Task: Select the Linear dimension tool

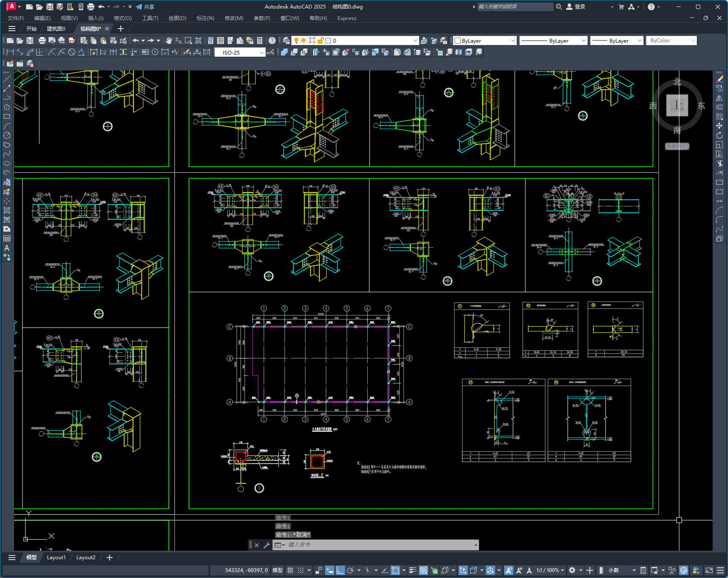Action: pyautogui.click(x=11, y=52)
